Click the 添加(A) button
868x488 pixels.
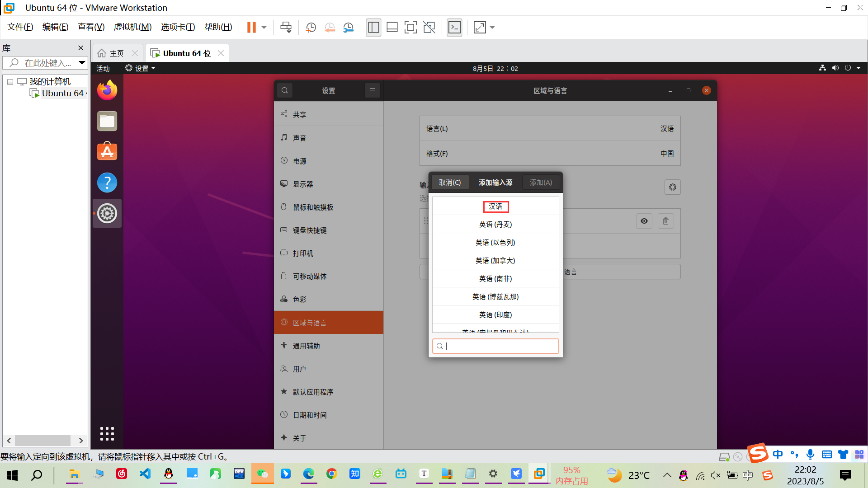(541, 183)
